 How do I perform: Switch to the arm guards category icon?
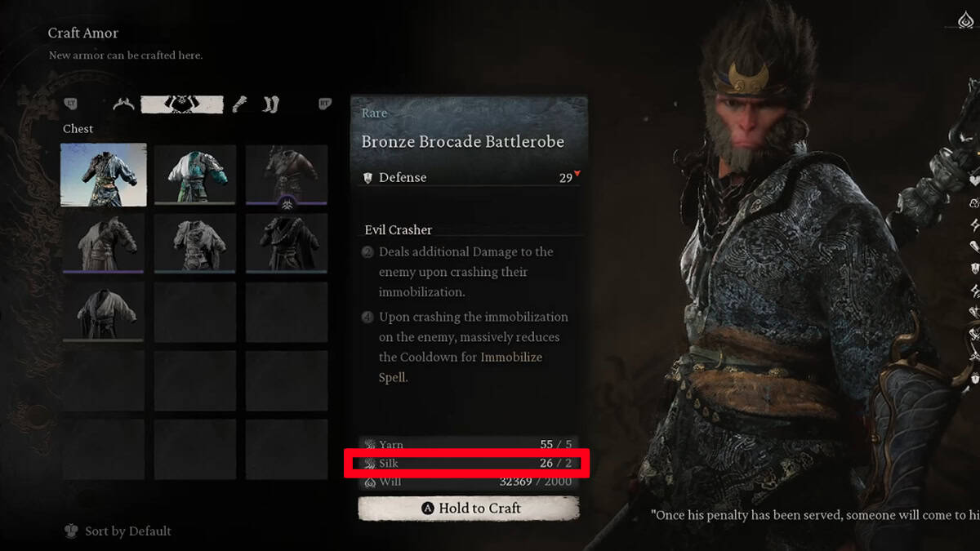click(x=240, y=104)
